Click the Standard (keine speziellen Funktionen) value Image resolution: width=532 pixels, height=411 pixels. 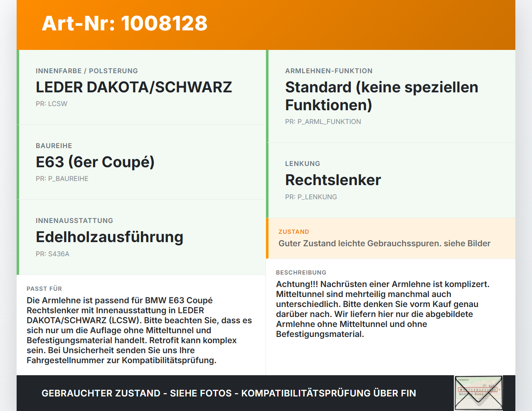[x=382, y=96]
